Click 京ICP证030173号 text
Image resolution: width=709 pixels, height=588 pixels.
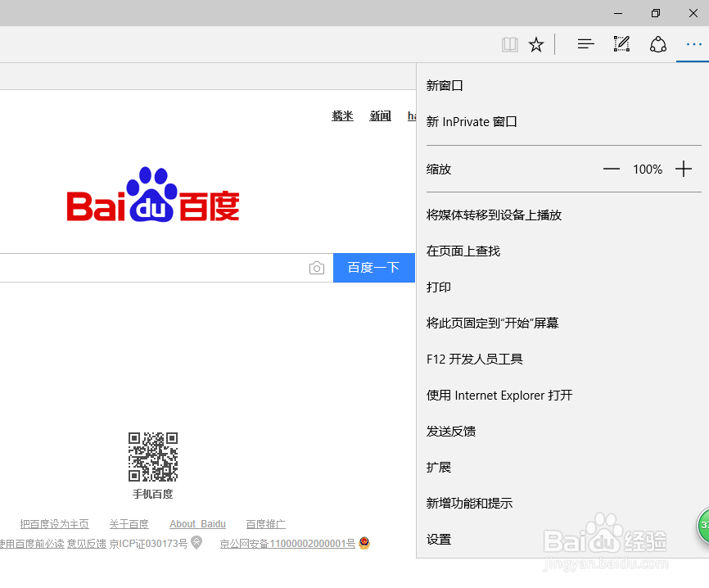(148, 543)
